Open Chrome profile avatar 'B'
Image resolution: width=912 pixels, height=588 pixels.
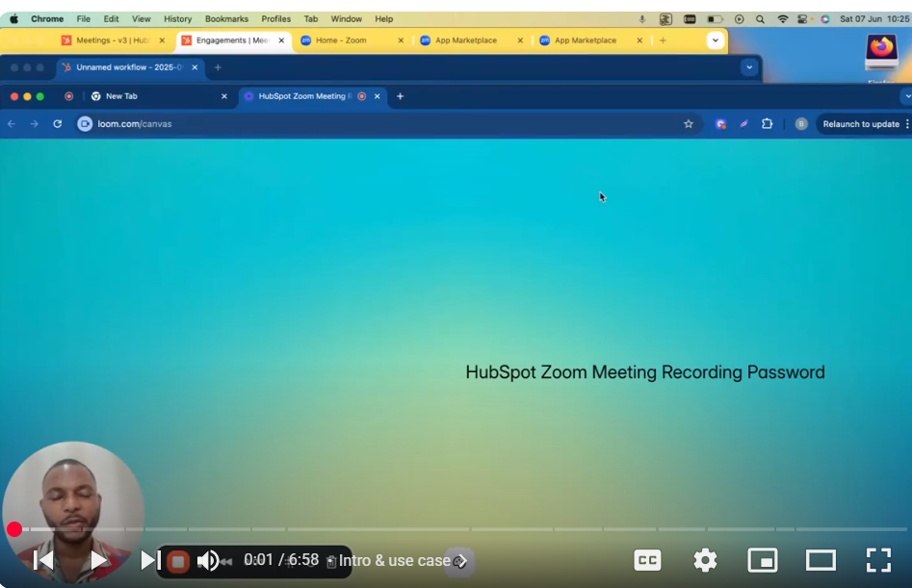[801, 124]
